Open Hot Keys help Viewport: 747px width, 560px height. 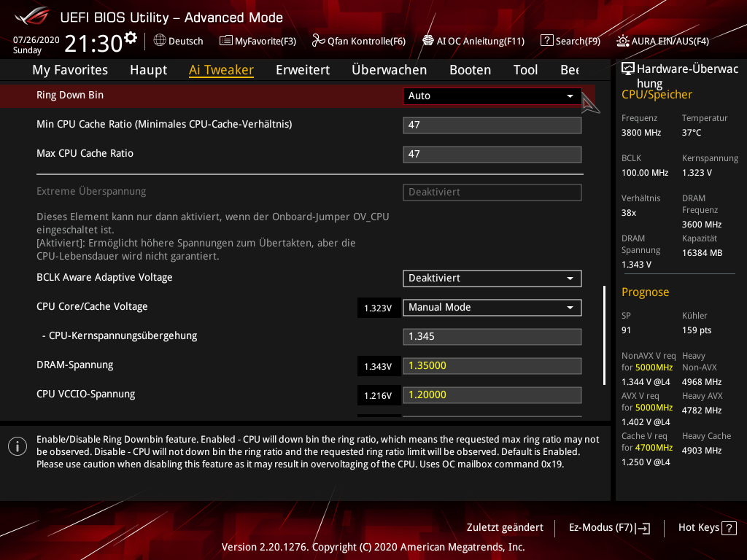(707, 528)
